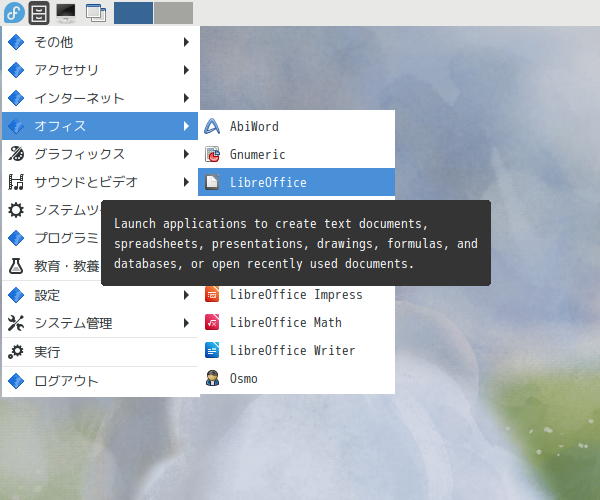Screen dimensions: 600x500
Task: Switch to the first blue workspace
Action: click(x=134, y=13)
